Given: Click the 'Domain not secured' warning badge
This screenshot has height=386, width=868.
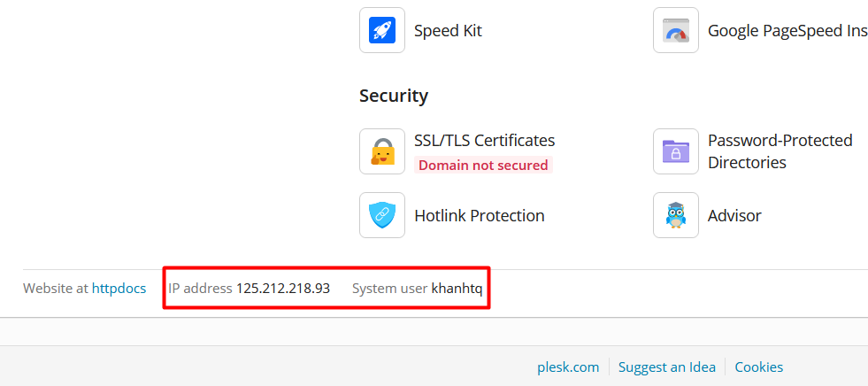Looking at the screenshot, I should coord(483,165).
